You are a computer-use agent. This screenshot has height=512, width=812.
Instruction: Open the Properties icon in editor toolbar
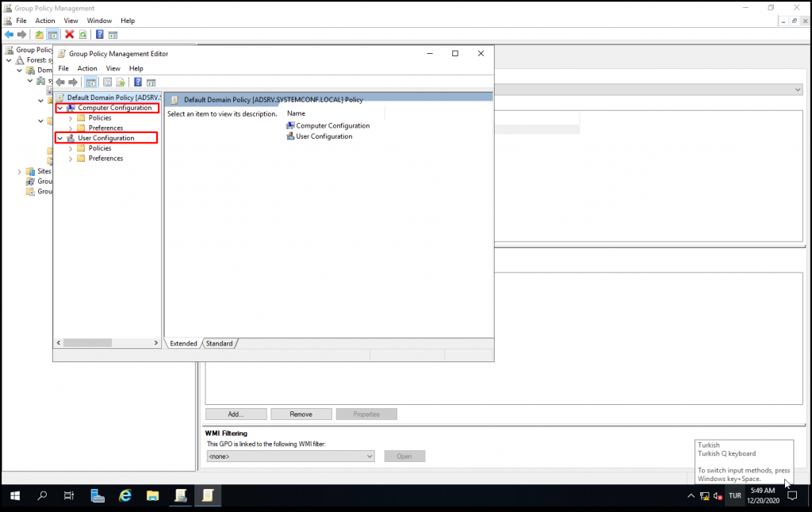tap(107, 82)
